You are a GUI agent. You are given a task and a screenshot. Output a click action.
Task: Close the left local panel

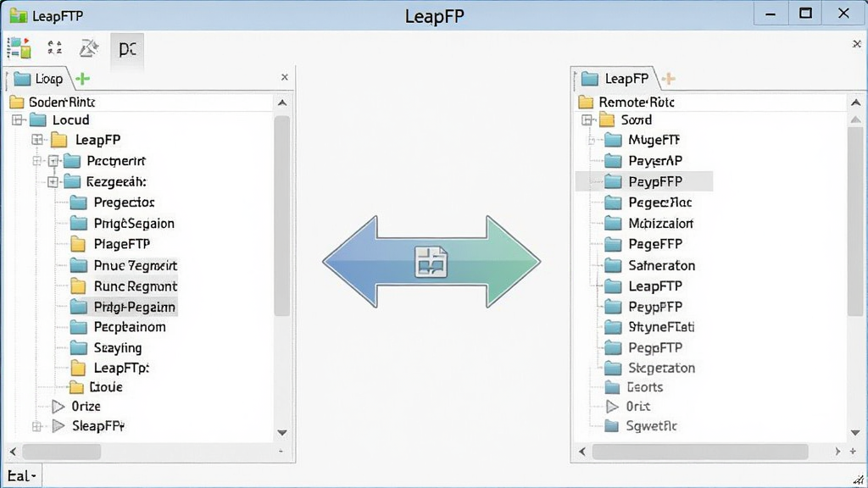pyautogui.click(x=285, y=77)
